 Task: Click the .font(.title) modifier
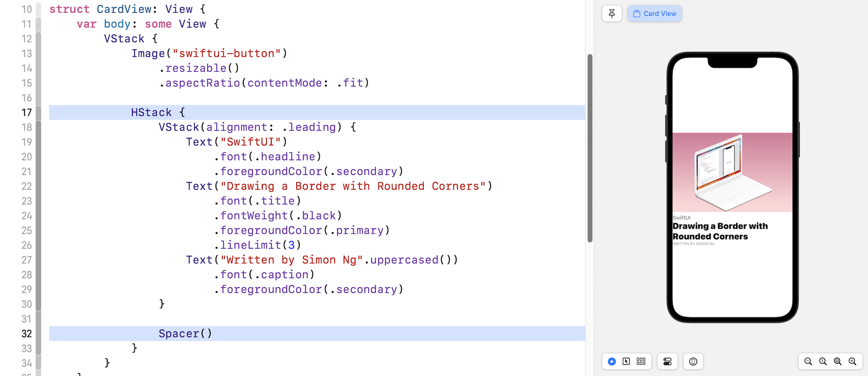point(257,201)
